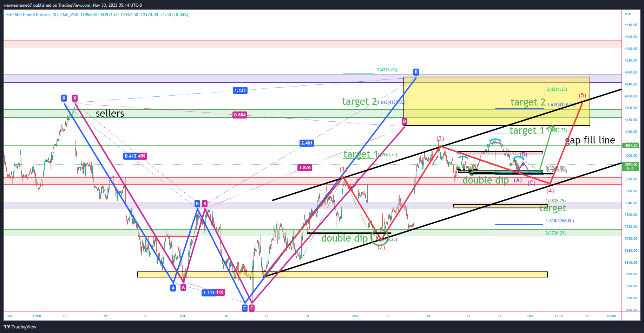Select the 2(3726.25) Fibonacci level label
Image resolution: width=644 pixels, height=333 pixels.
[x=556, y=233]
